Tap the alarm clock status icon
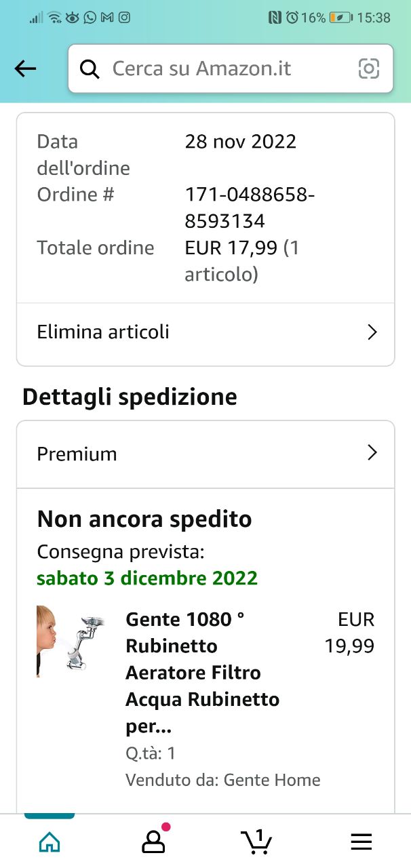The height and width of the screenshot is (868, 411). coord(292,18)
